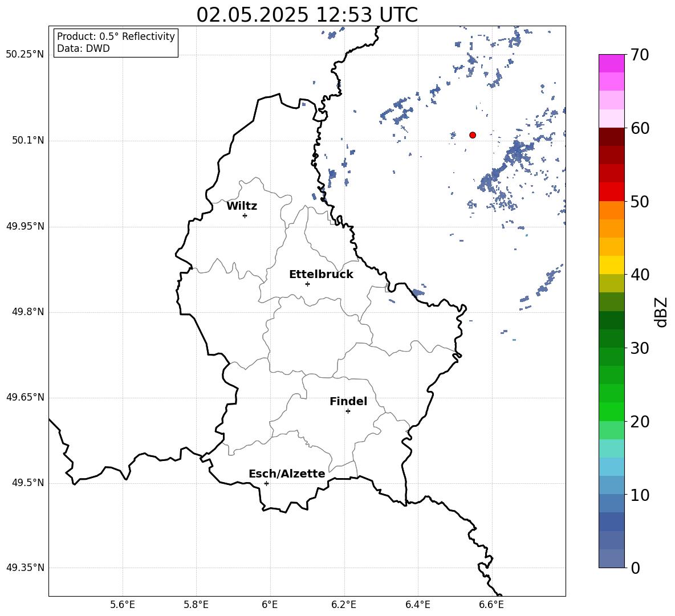Click the yellow colorbar swatch above 40
Image resolution: width=675 pixels, height=616 pixels.
pos(611,265)
